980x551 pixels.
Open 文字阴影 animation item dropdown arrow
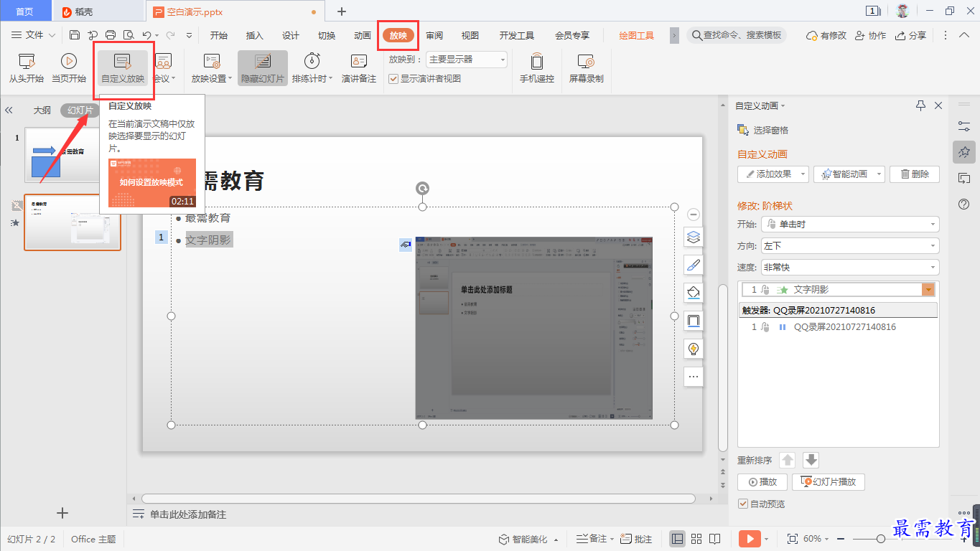[x=929, y=290]
